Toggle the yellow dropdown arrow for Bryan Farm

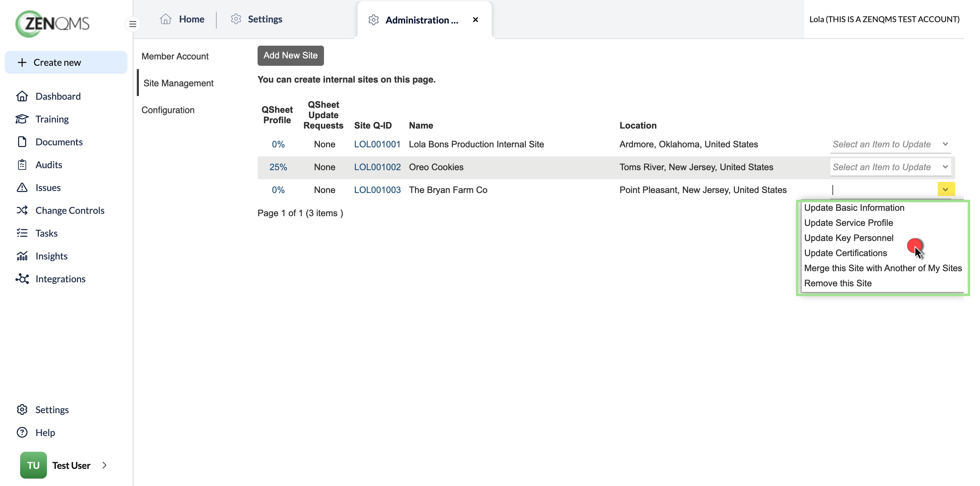[x=946, y=189]
